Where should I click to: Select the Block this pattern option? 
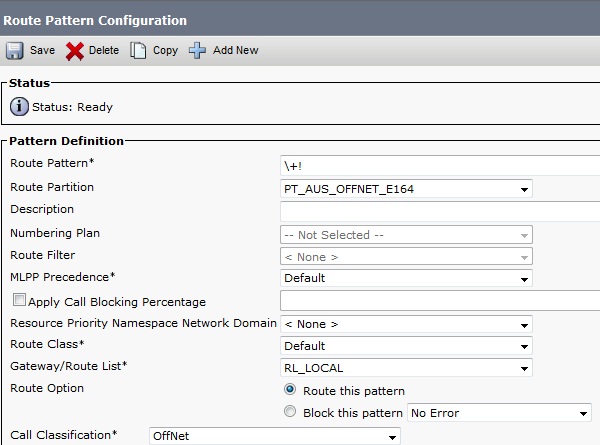(x=290, y=412)
